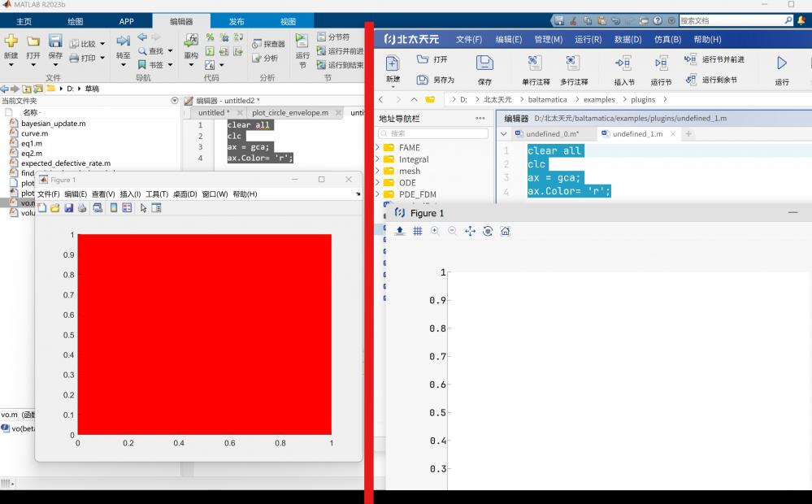Toggle the edit plot arrow in the MATLAB Figure toolbar

[143, 208]
